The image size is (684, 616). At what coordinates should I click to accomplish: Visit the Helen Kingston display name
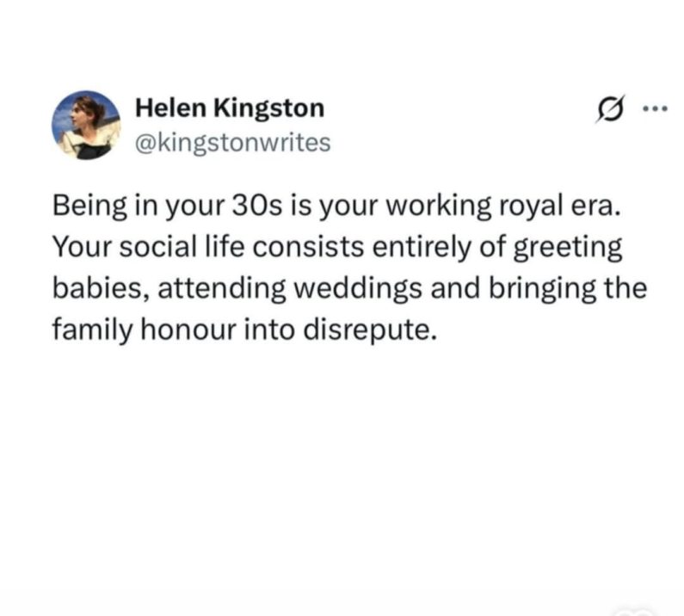coord(230,108)
